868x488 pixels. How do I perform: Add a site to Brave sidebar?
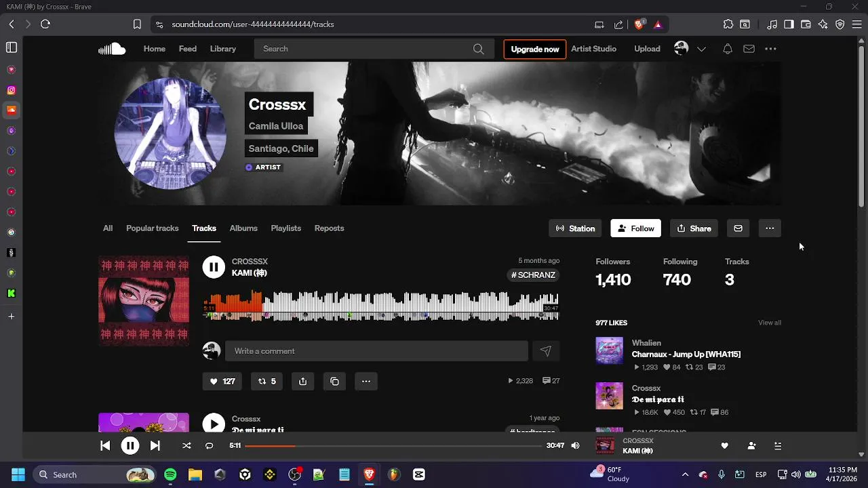coord(12,317)
